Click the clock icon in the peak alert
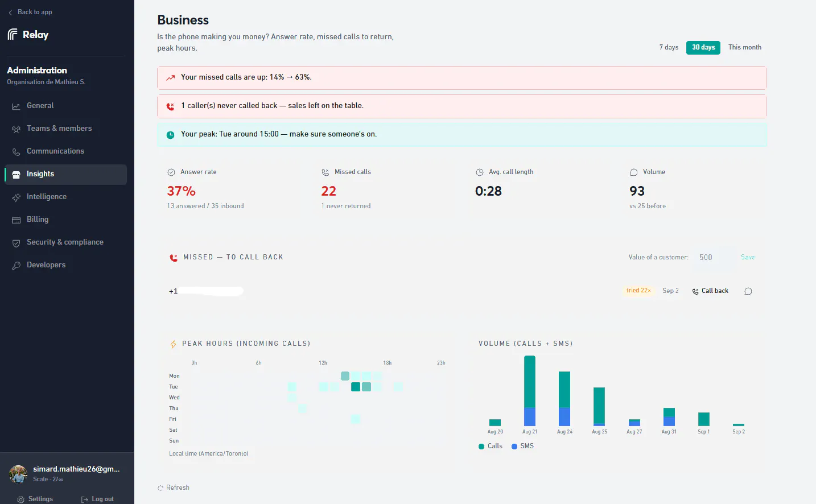This screenshot has height=504, width=816. (170, 135)
